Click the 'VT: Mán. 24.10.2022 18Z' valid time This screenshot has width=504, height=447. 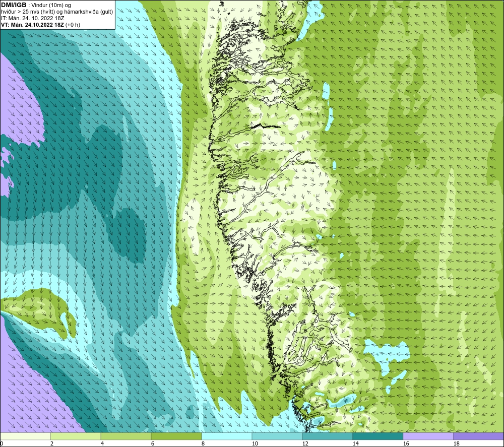click(33, 25)
